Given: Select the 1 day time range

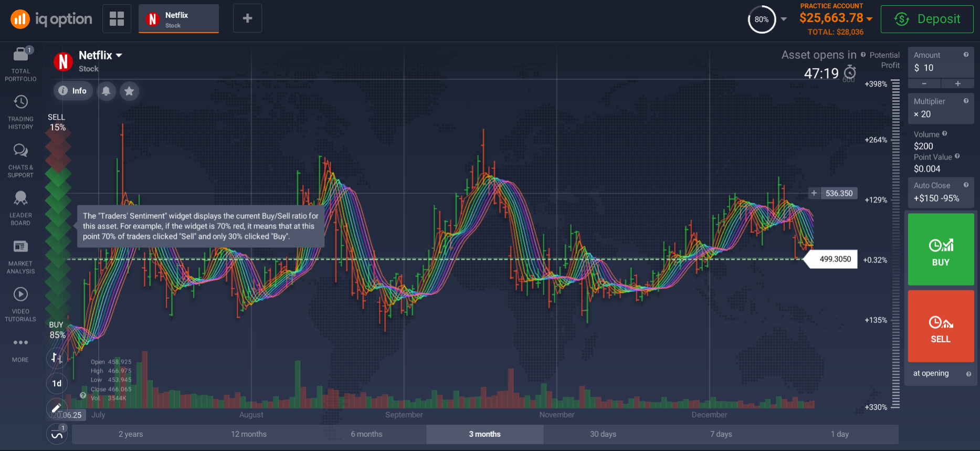Looking at the screenshot, I should (x=839, y=434).
